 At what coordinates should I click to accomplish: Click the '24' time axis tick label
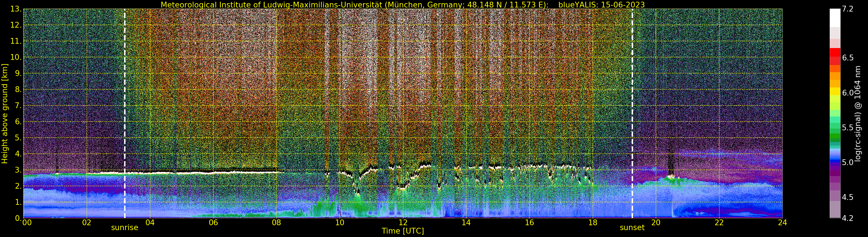click(x=782, y=223)
